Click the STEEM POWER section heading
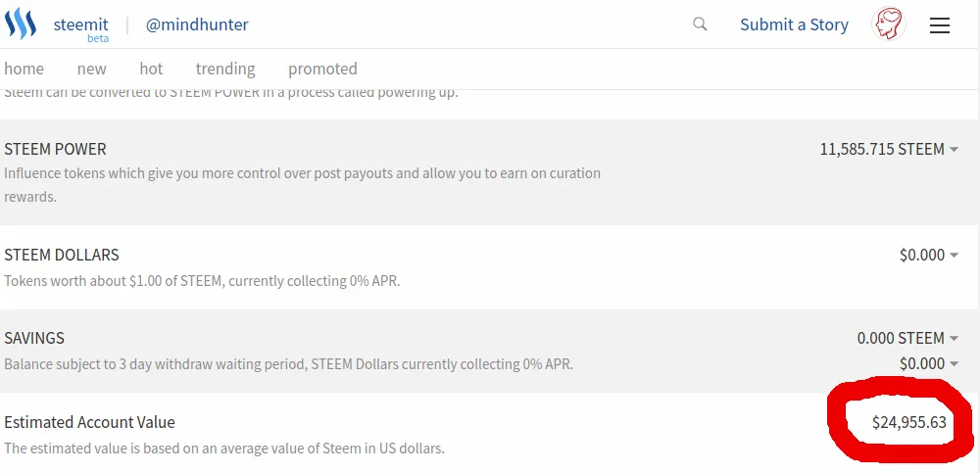The image size is (980, 473). [x=55, y=149]
